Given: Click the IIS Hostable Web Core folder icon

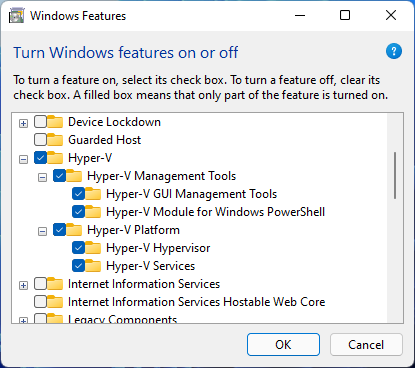Looking at the screenshot, I should point(55,302).
